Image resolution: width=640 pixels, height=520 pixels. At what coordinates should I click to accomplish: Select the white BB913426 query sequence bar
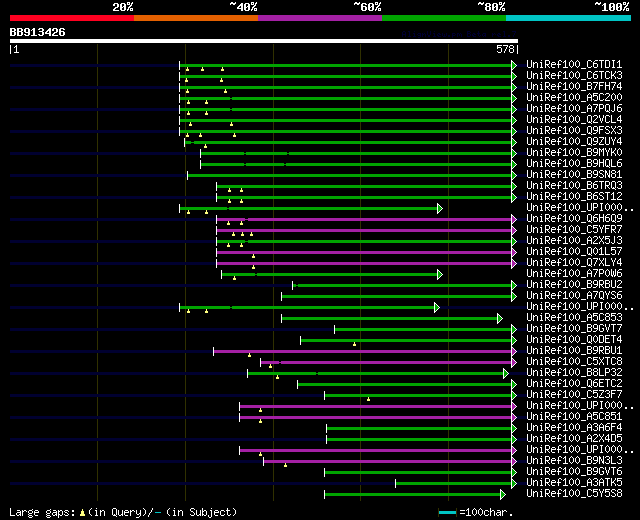pyautogui.click(x=264, y=41)
